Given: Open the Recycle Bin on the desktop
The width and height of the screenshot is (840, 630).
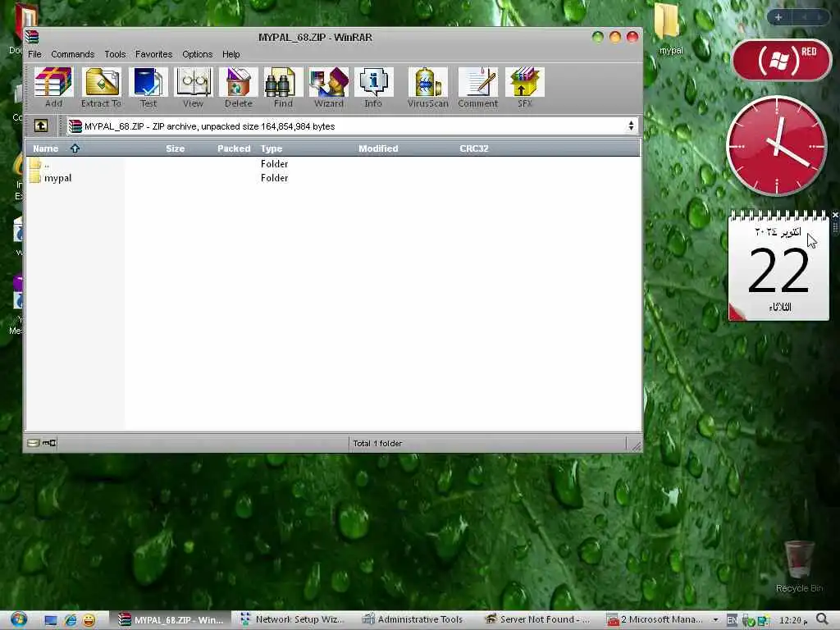Looking at the screenshot, I should [799, 566].
